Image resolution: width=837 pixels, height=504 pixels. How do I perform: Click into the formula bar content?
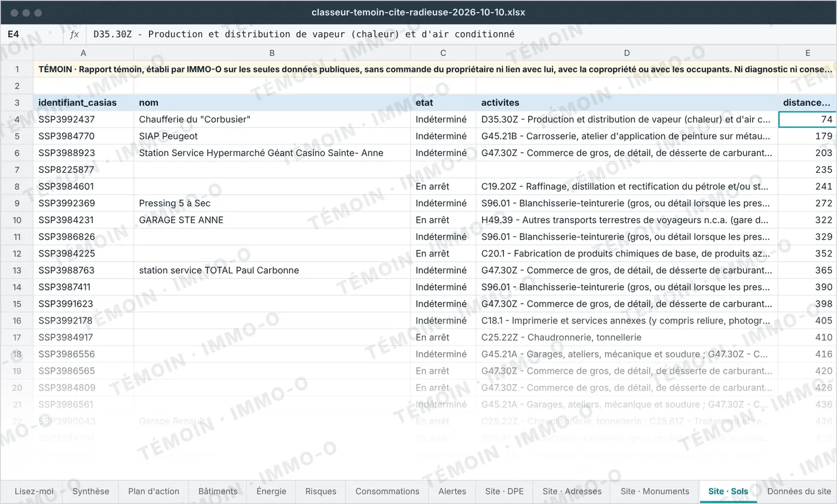click(460, 35)
